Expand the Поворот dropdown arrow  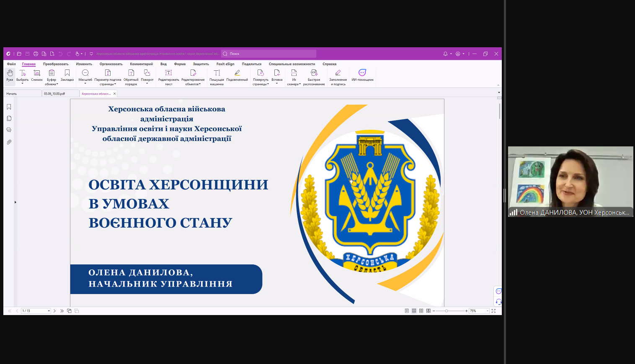147,84
